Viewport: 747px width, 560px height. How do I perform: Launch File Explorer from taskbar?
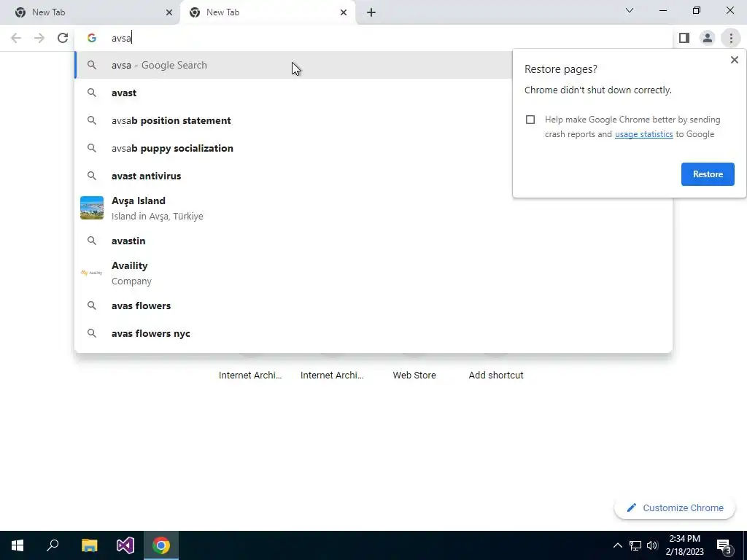(90, 545)
